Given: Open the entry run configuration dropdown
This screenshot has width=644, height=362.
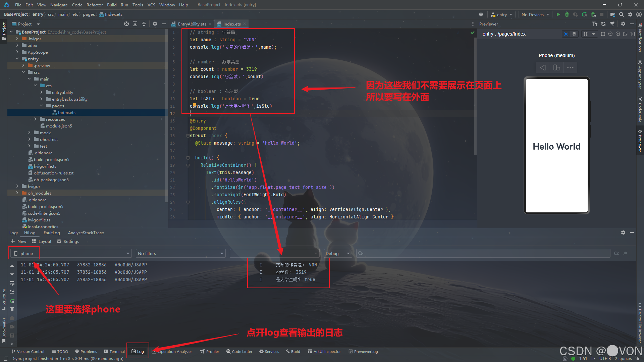Looking at the screenshot, I should click(501, 14).
